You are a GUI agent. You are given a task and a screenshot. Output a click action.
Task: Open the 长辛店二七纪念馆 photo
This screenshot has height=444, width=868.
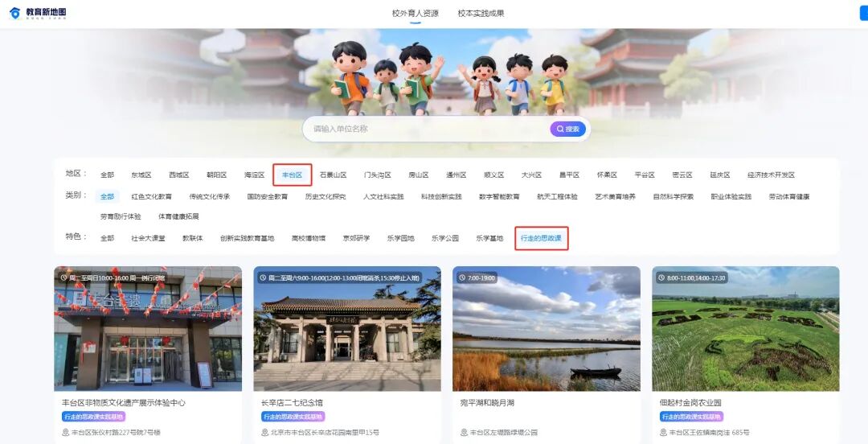click(346, 328)
